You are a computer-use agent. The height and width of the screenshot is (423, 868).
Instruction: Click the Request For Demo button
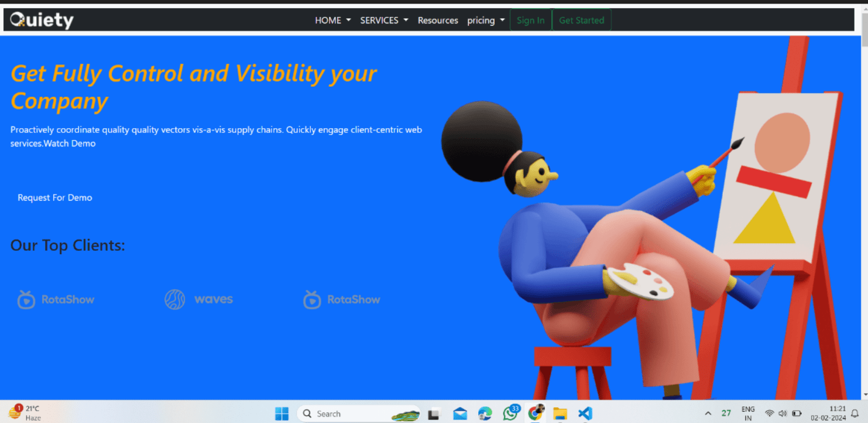click(x=55, y=198)
